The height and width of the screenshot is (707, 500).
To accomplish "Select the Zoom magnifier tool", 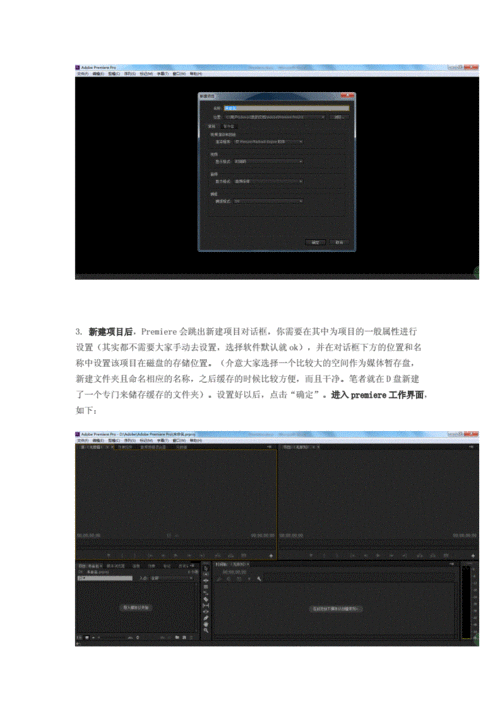I will point(206,630).
